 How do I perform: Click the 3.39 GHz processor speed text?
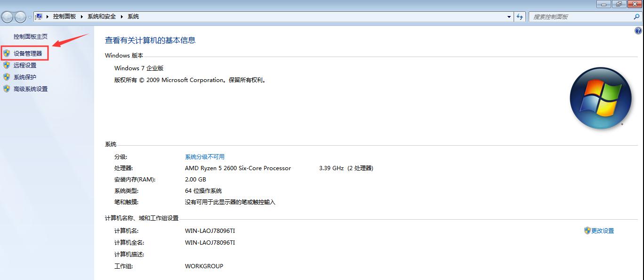point(331,168)
